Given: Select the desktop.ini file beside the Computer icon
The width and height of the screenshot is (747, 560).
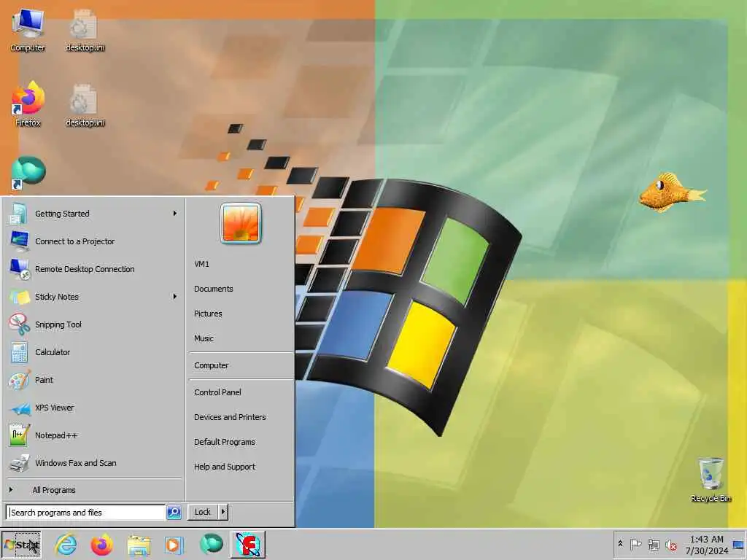Looking at the screenshot, I should [85, 30].
